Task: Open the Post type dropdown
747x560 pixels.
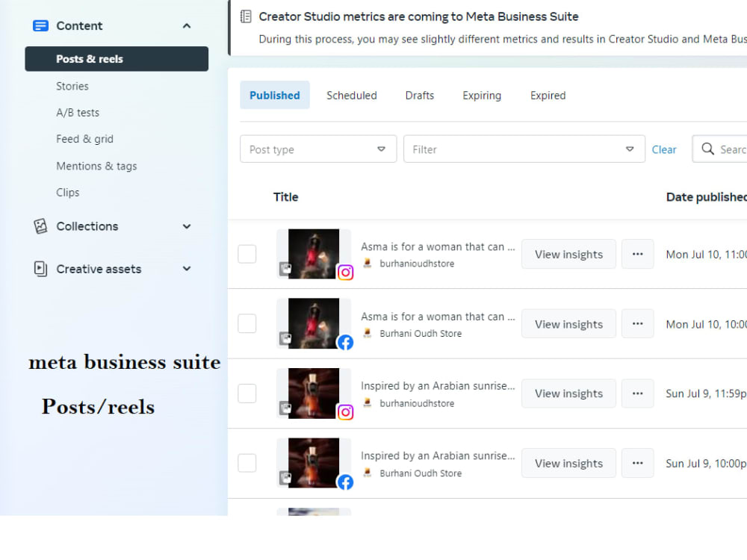Action: pyautogui.click(x=318, y=149)
